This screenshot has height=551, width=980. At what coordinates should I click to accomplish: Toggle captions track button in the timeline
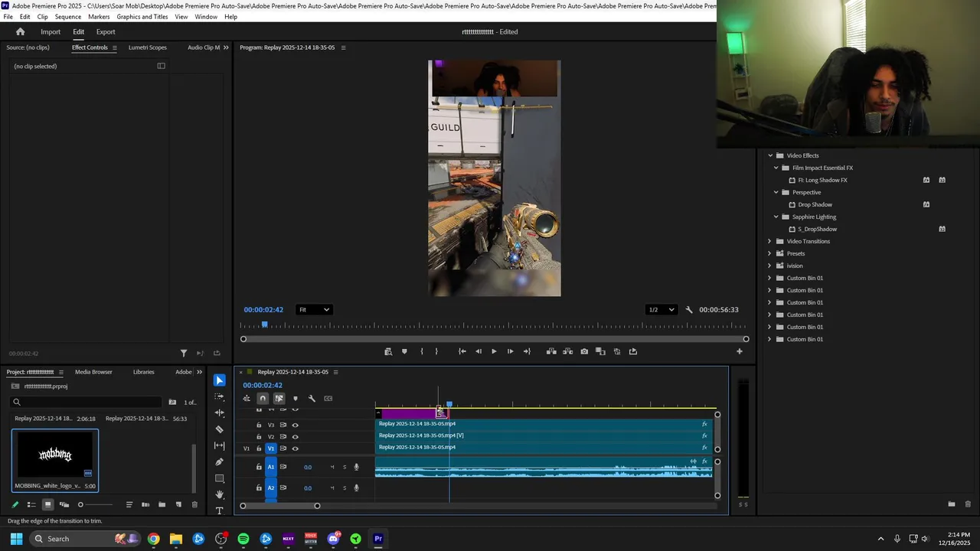328,398
